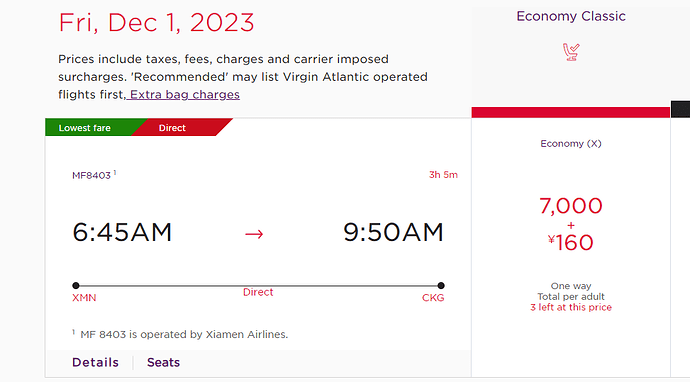
Task: Click the red arrow between flight times
Action: 254,234
